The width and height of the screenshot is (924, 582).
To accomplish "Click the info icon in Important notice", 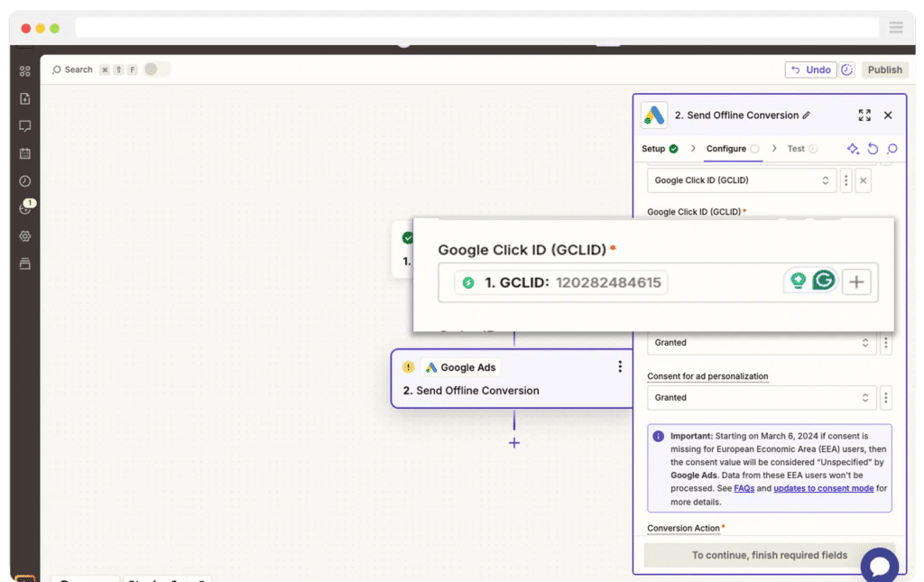I will (658, 437).
